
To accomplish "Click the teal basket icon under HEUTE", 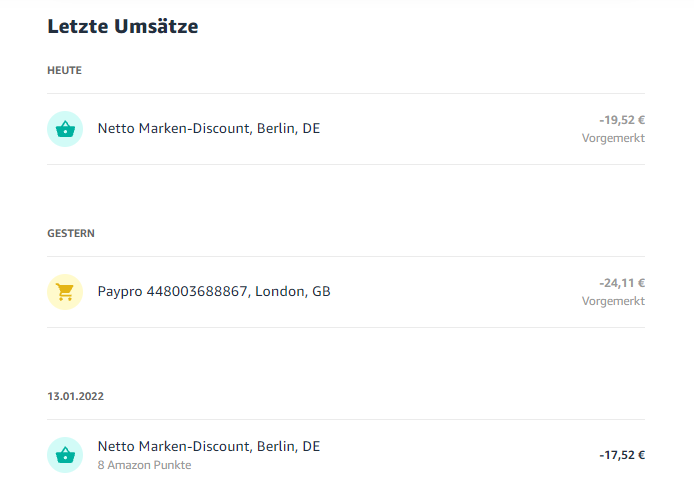I will [x=65, y=128].
